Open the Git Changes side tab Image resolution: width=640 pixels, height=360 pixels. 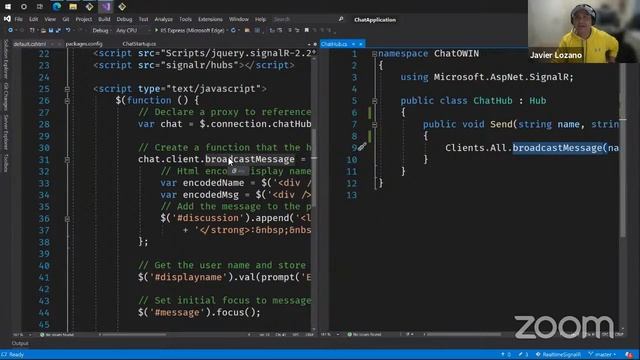click(x=6, y=96)
